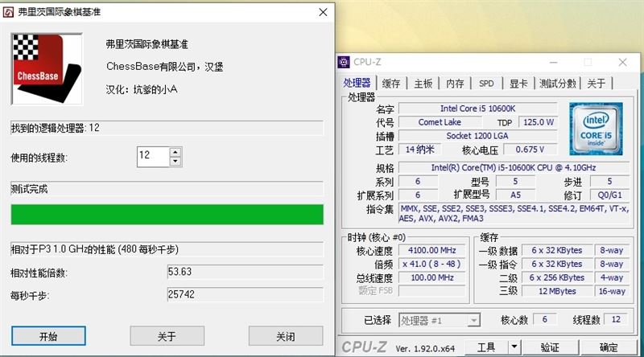Click the 工具 tools button in CPU-Z
This screenshot has height=357, width=644.
coord(486,347)
